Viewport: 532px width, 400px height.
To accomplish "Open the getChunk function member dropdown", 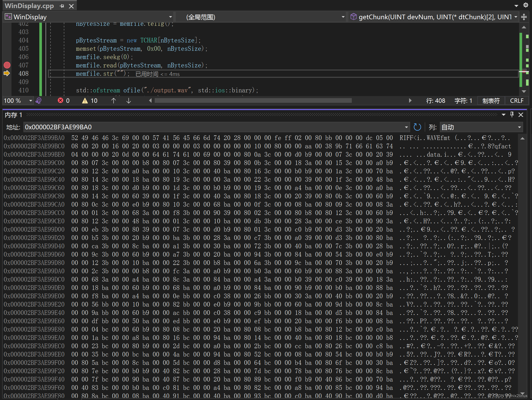I will 516,17.
